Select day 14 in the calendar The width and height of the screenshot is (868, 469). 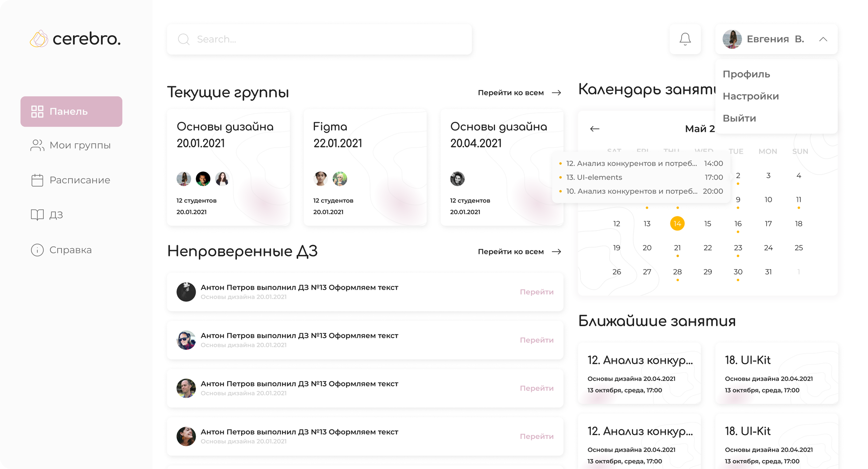[x=677, y=223]
